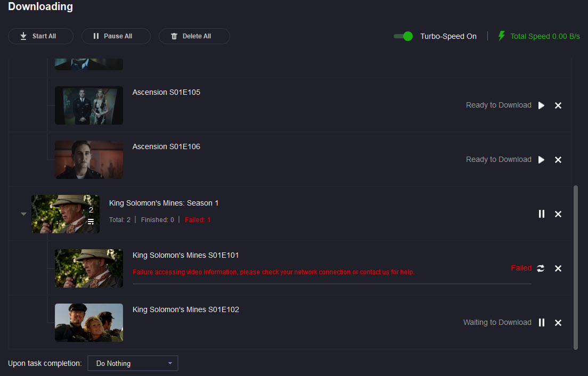
Task: Click the Total Speed lightning bolt icon
Action: tap(501, 36)
